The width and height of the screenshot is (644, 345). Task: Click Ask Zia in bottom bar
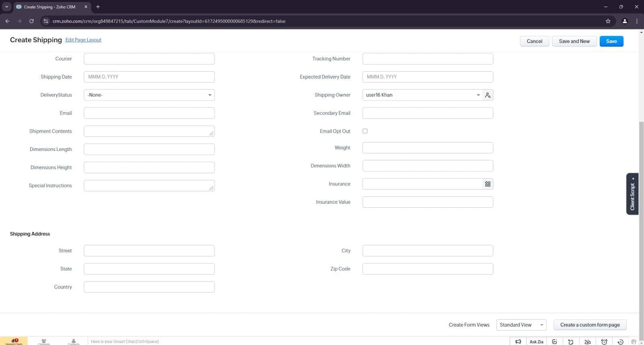click(x=536, y=342)
